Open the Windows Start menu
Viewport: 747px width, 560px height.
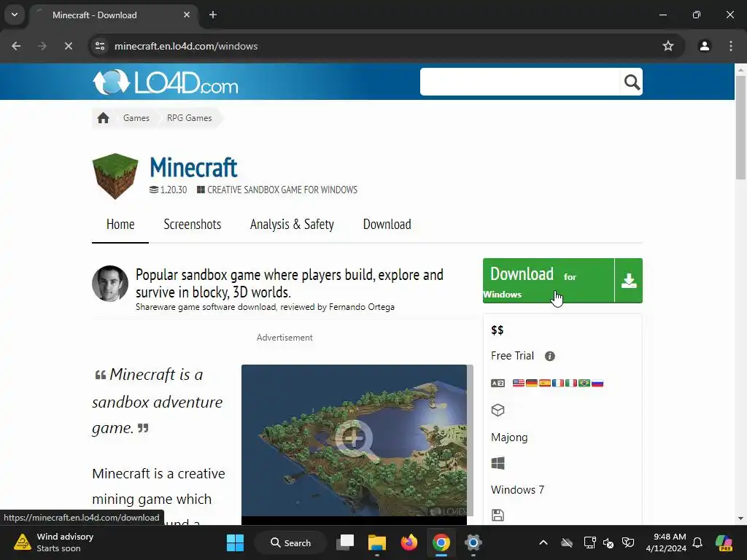click(235, 542)
